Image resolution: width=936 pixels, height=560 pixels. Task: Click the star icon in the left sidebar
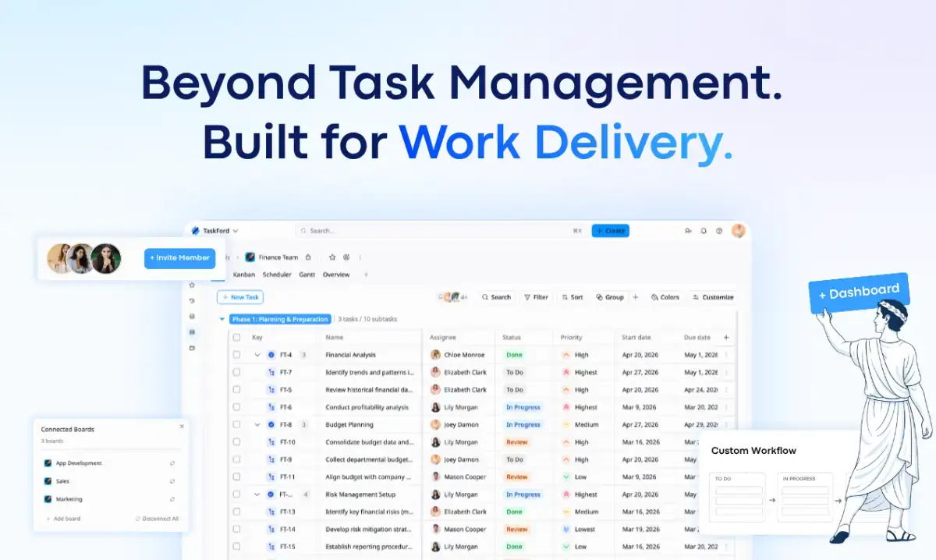[192, 285]
